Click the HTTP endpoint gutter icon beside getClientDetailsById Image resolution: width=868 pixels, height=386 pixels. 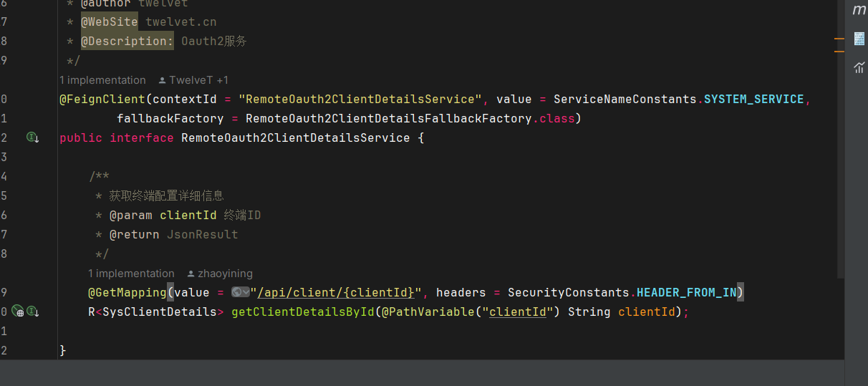(18, 312)
